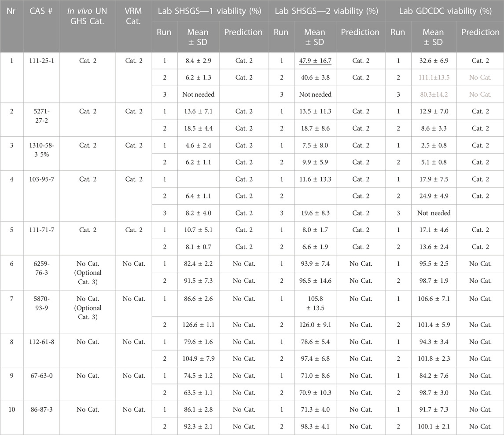Screen dimensions: 504x435
Task: Click the Nr column header
Action: point(11,11)
